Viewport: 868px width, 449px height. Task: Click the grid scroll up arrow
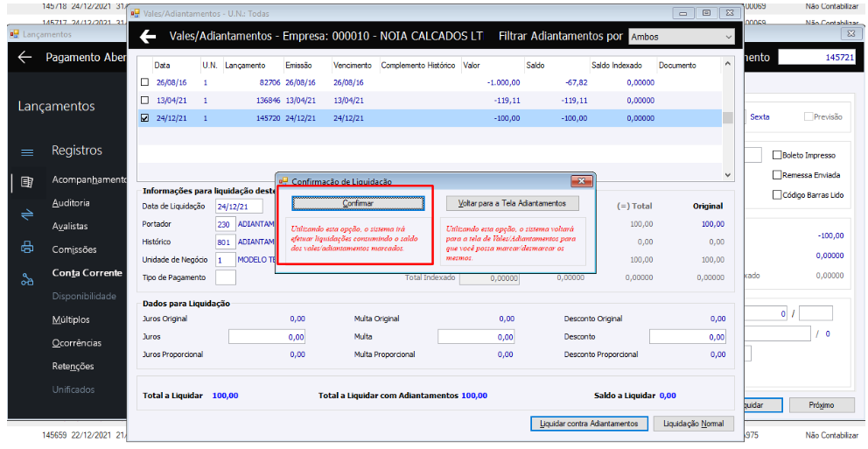728,64
